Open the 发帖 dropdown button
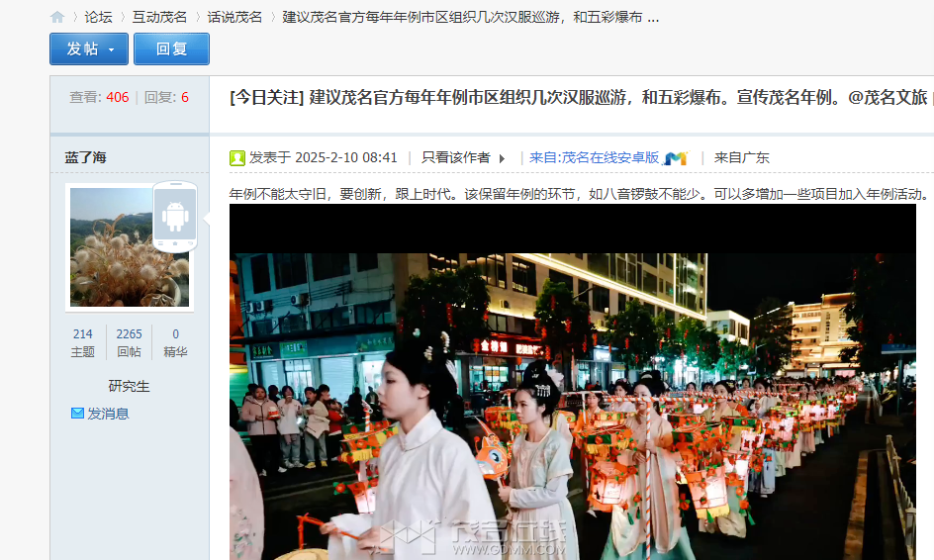 pos(89,48)
